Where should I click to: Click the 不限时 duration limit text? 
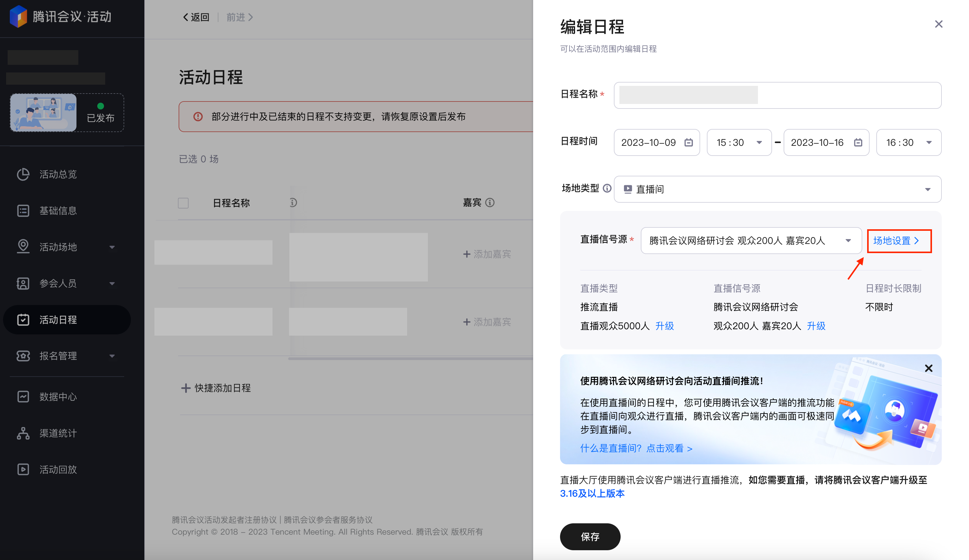(879, 307)
